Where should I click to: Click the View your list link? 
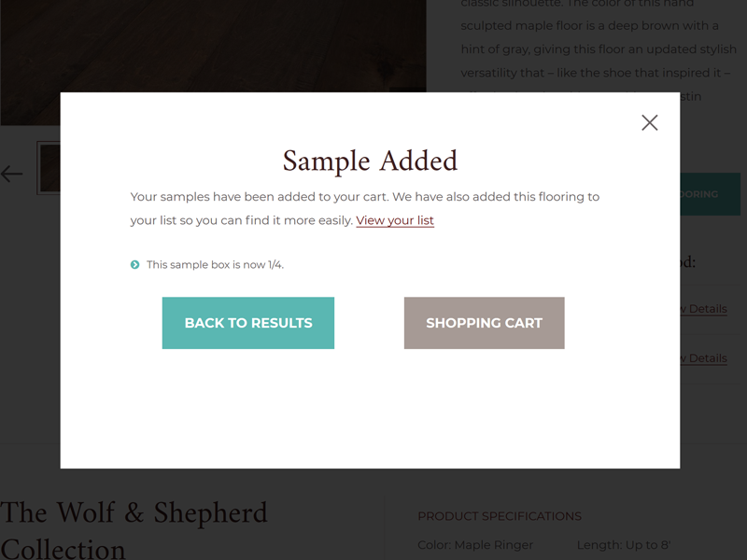(395, 220)
